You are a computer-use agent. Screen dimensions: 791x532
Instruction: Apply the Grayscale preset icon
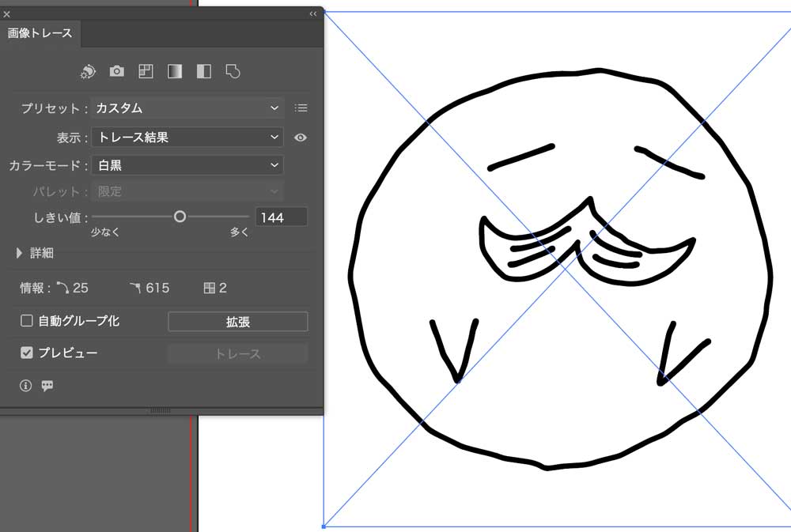coord(175,71)
